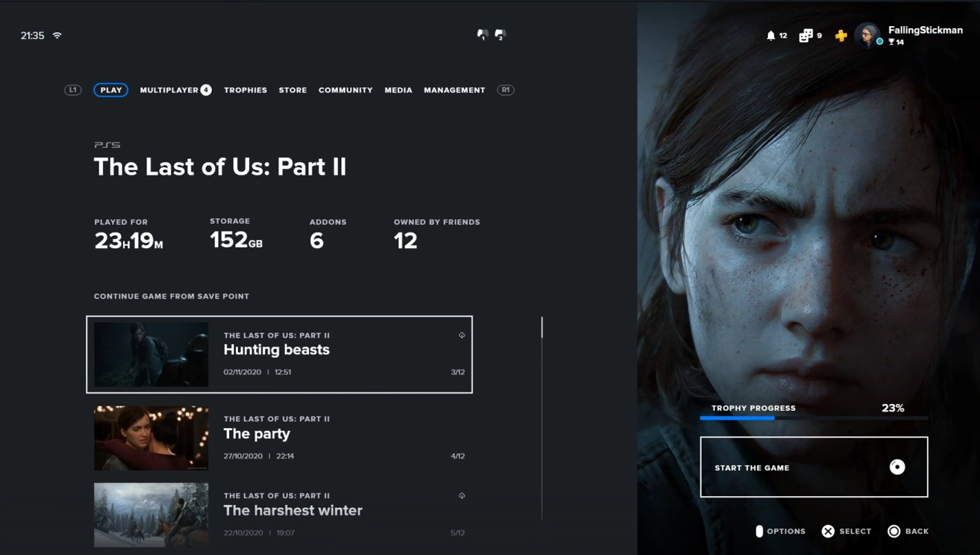Open the friends party icon

point(805,35)
